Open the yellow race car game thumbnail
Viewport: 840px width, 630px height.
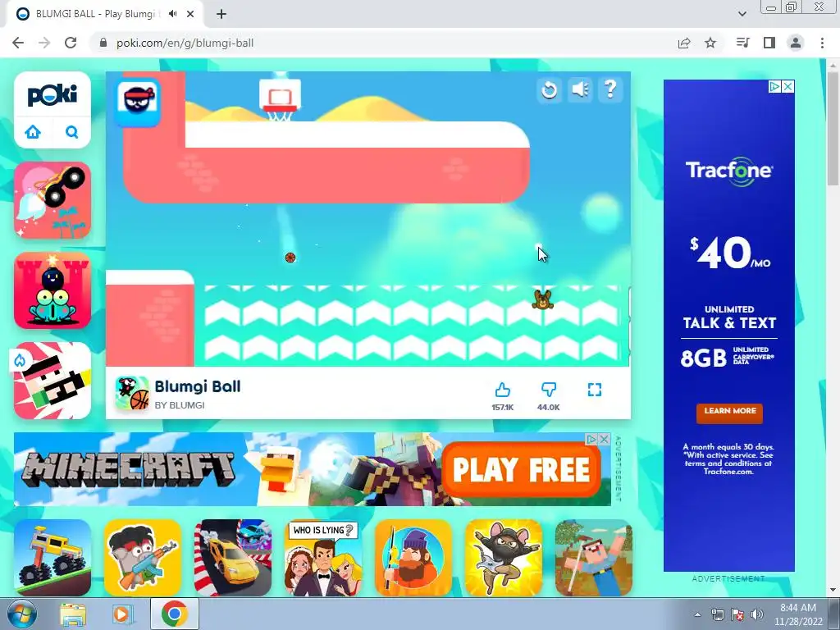pyautogui.click(x=233, y=558)
